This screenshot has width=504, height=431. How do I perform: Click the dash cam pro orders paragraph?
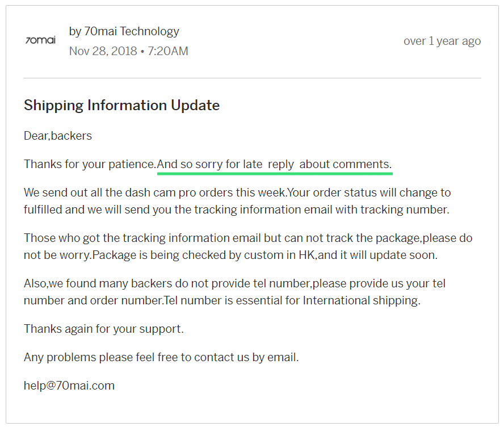pos(237,201)
